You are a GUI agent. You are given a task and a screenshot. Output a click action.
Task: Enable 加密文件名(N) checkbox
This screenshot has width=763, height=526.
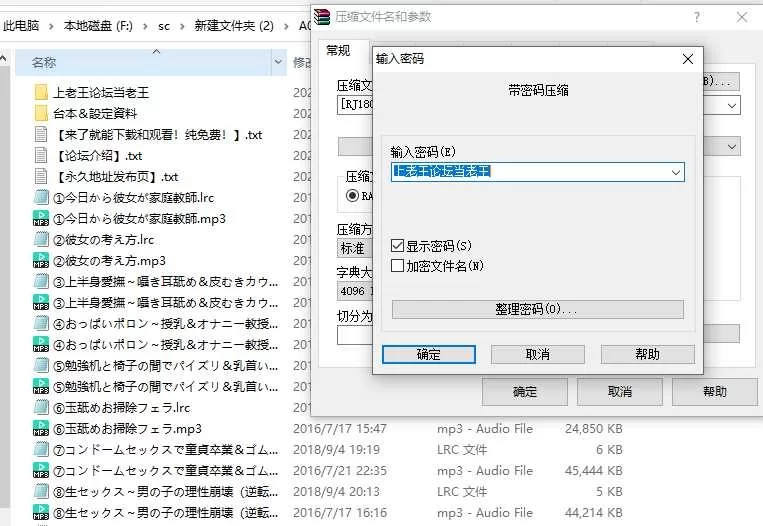[398, 266]
